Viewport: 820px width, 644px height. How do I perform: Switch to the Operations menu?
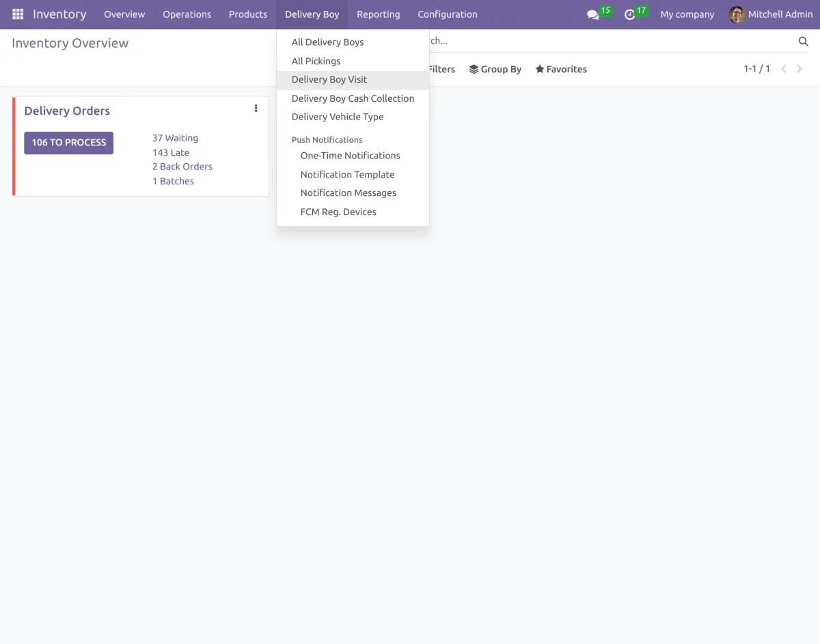tap(187, 14)
